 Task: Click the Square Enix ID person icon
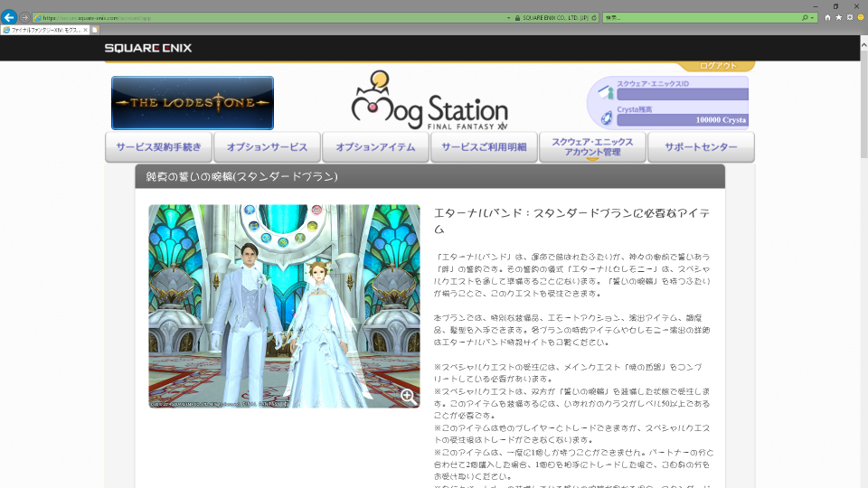tap(606, 92)
